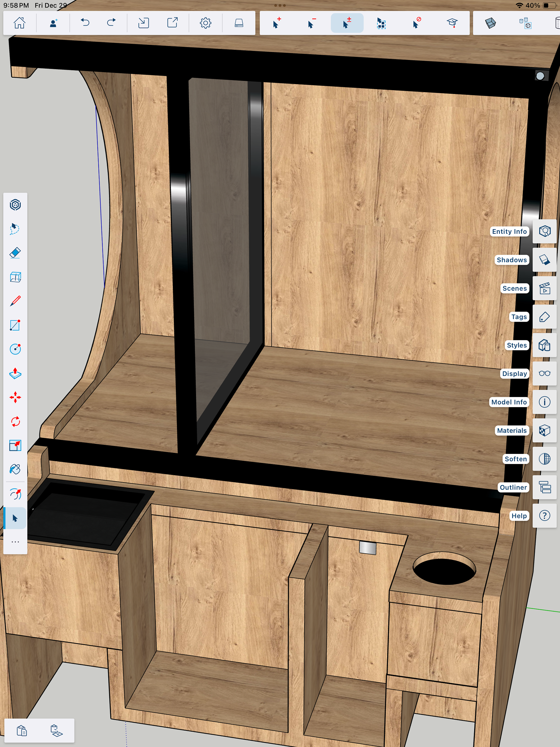Open the Materials panel icon
This screenshot has width=560, height=747.
pos(545,431)
